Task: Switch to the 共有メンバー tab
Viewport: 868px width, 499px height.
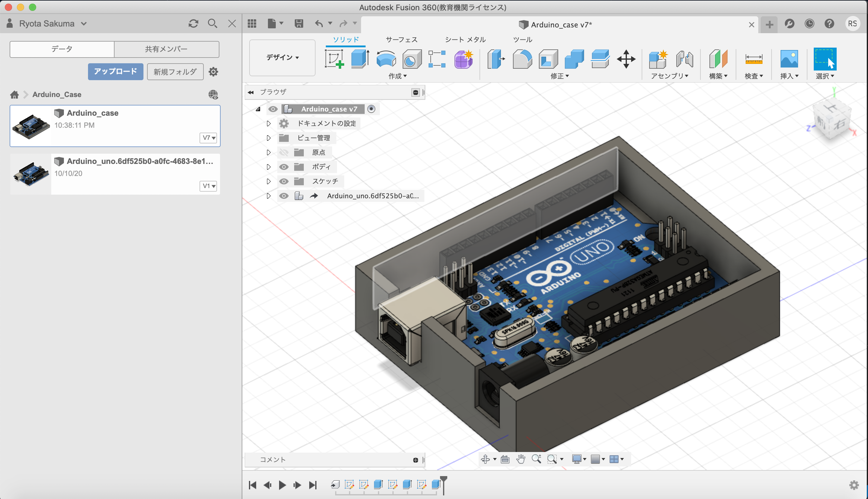Action: [x=166, y=49]
